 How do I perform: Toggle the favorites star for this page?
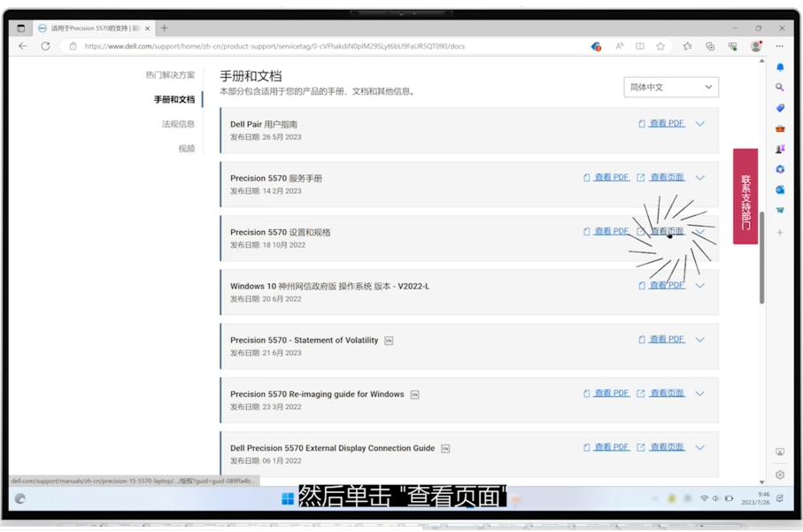(x=660, y=46)
